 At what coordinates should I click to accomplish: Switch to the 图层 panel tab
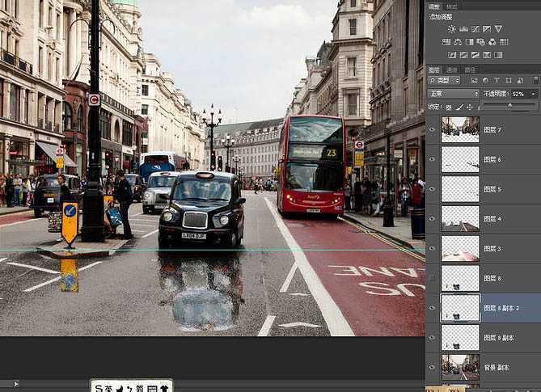[434, 70]
